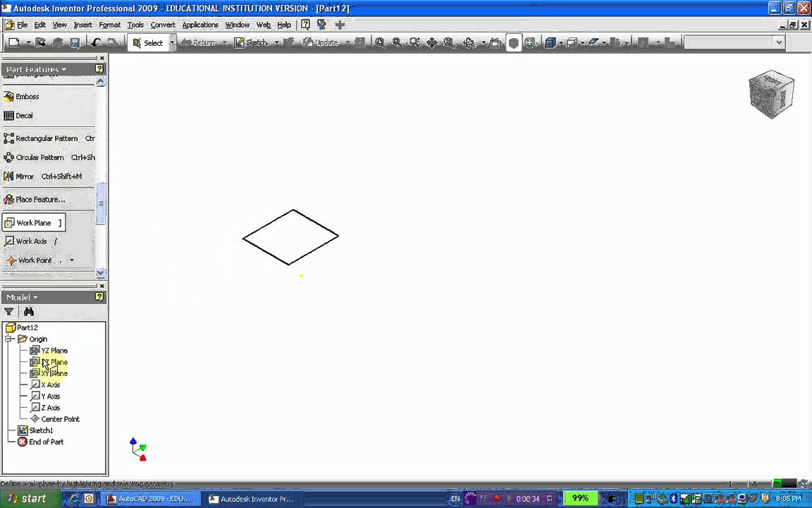The width and height of the screenshot is (812, 508).
Task: Open the Insert menu
Action: (83, 25)
